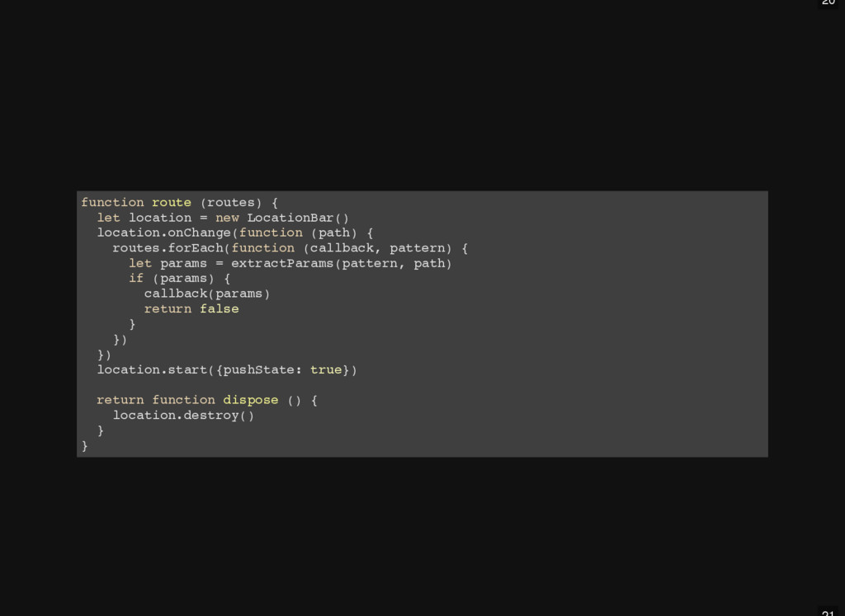Click the first 'function' keyword on line one
The height and width of the screenshot is (616, 845).
112,203
